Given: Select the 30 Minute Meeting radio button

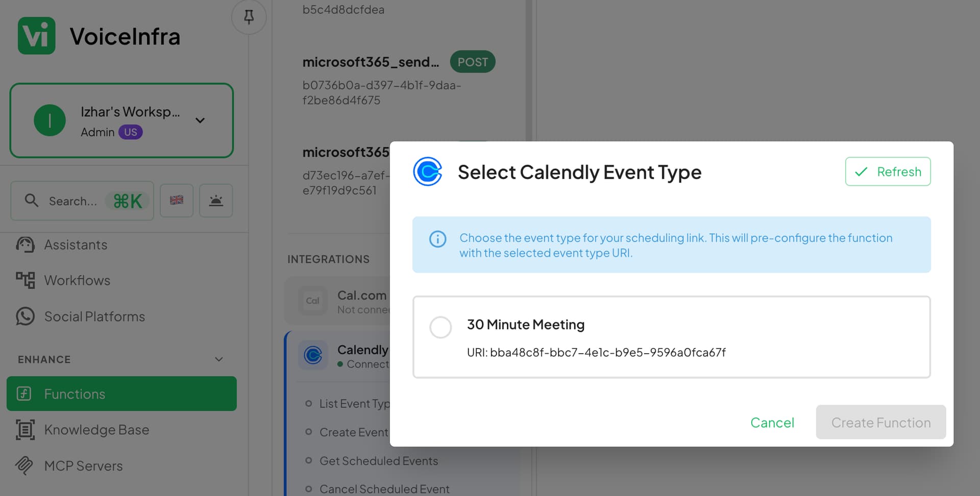Looking at the screenshot, I should tap(440, 327).
